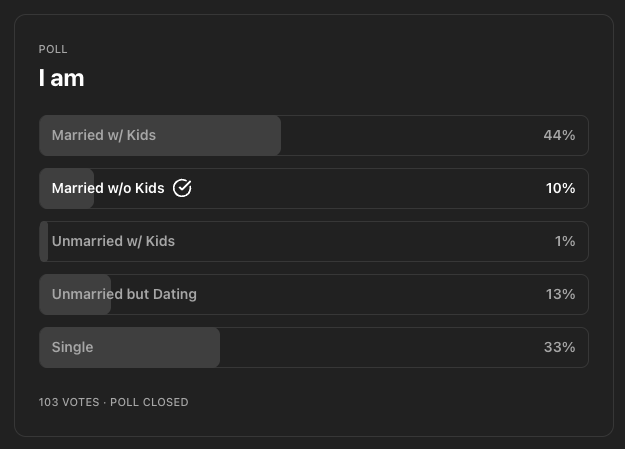
Task: Click the 33% result percentage
Action: click(560, 347)
